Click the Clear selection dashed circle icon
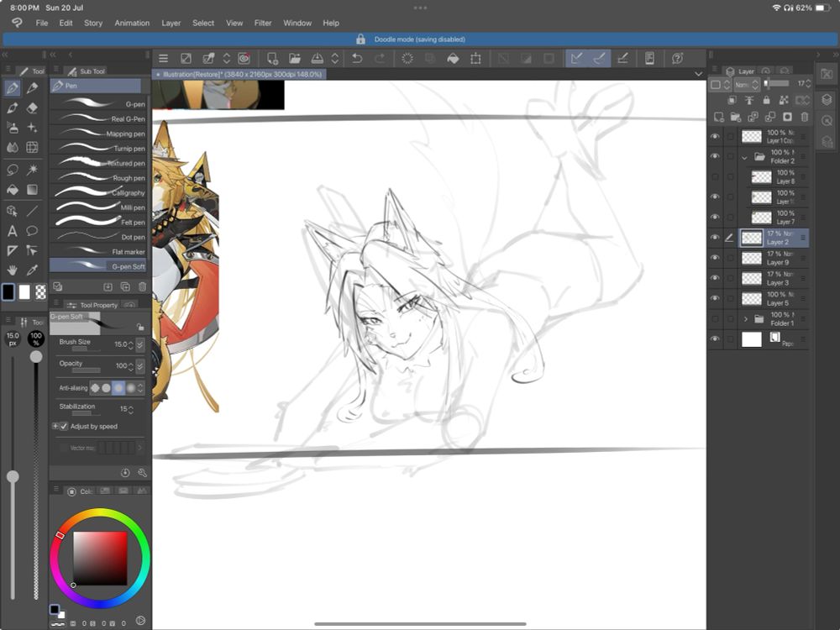This screenshot has width=840, height=630. (x=407, y=59)
